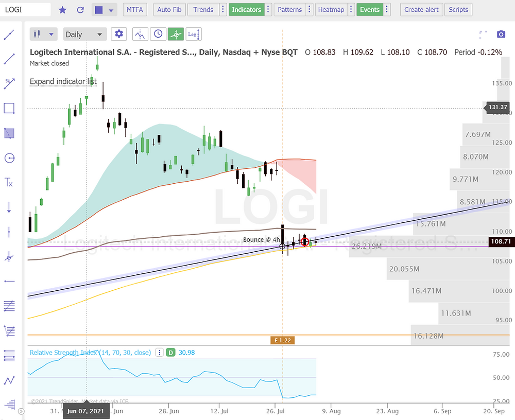This screenshot has height=420, width=515.
Task: Click the clock extended hours icon
Action: click(x=158, y=34)
